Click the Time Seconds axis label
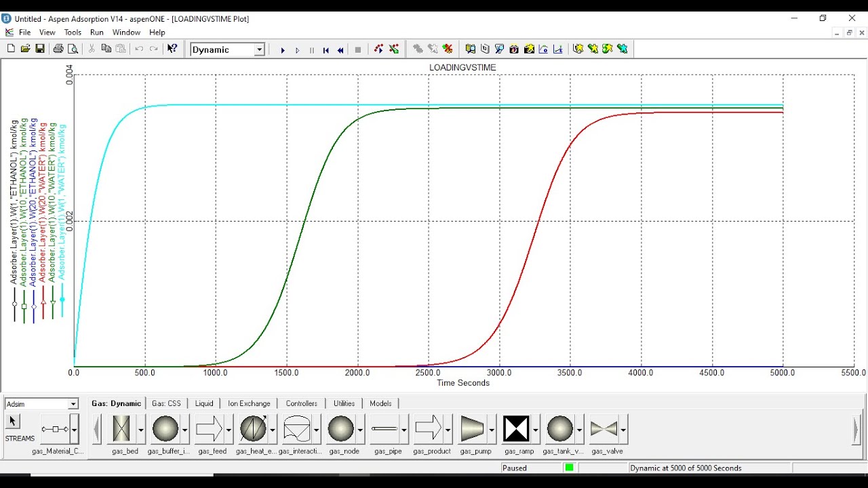The image size is (868, 488). click(x=463, y=383)
